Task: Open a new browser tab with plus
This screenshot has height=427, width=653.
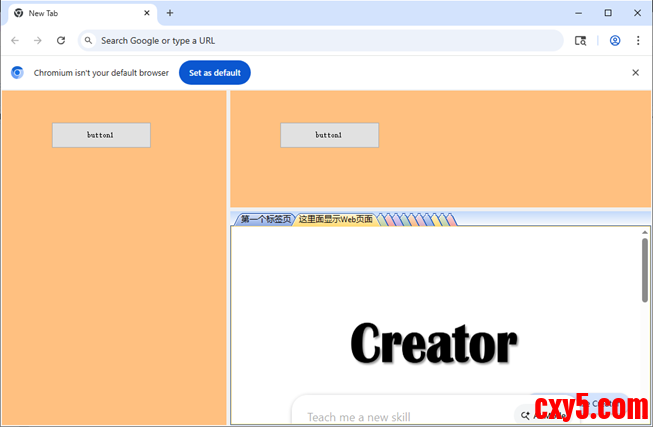Action: pyautogui.click(x=169, y=13)
